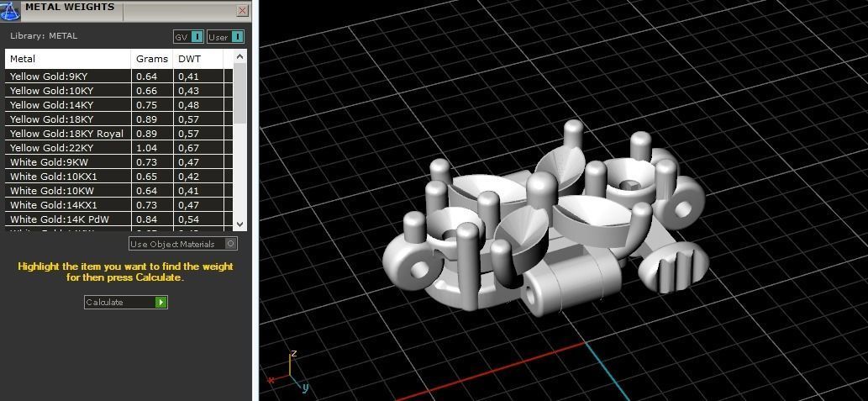868x401 pixels.
Task: Close the Metal Weights panel
Action: pyautogui.click(x=243, y=11)
